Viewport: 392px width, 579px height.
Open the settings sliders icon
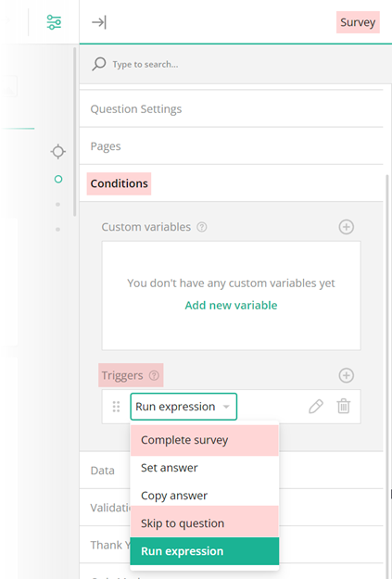[x=54, y=22]
